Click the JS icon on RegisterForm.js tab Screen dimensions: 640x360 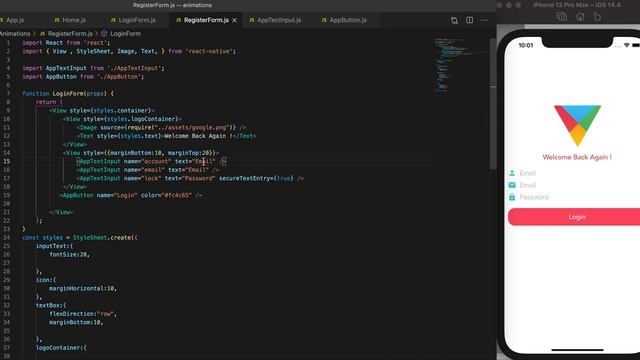coord(178,20)
